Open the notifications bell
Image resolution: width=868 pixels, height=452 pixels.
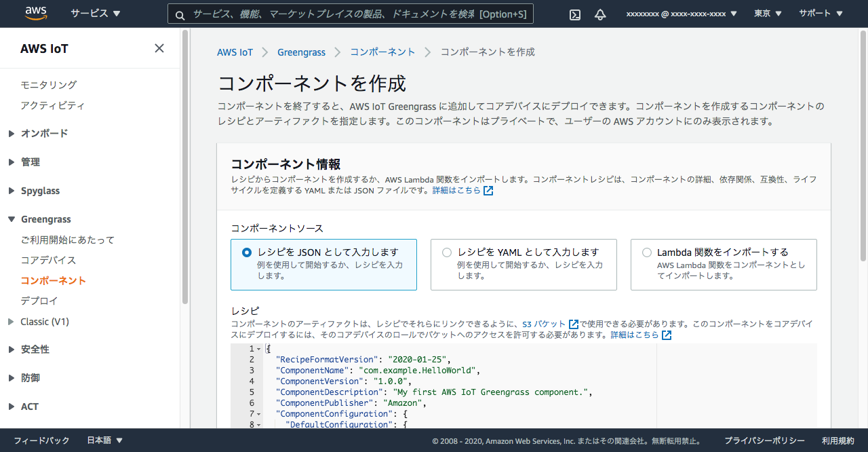[x=600, y=14]
